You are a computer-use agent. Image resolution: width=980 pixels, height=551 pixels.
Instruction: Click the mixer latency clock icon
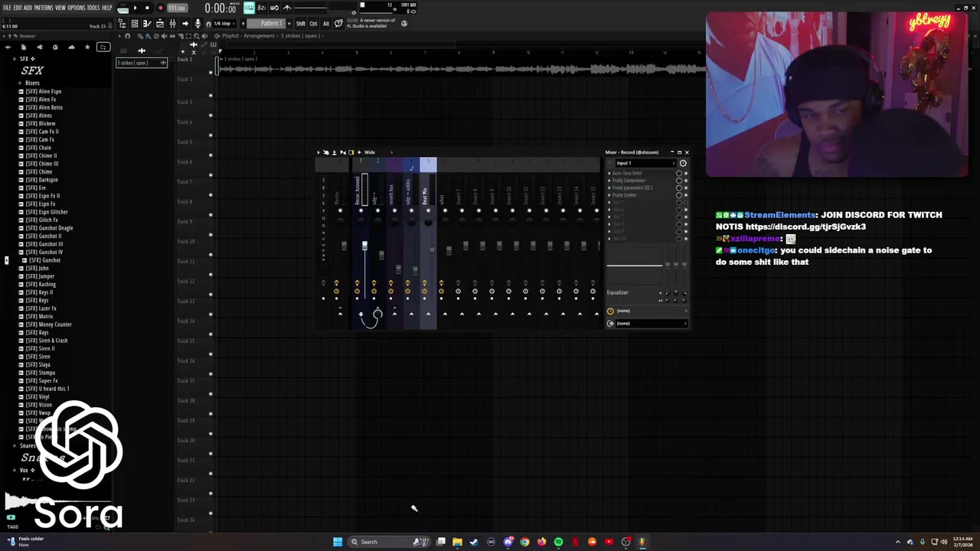click(x=683, y=163)
